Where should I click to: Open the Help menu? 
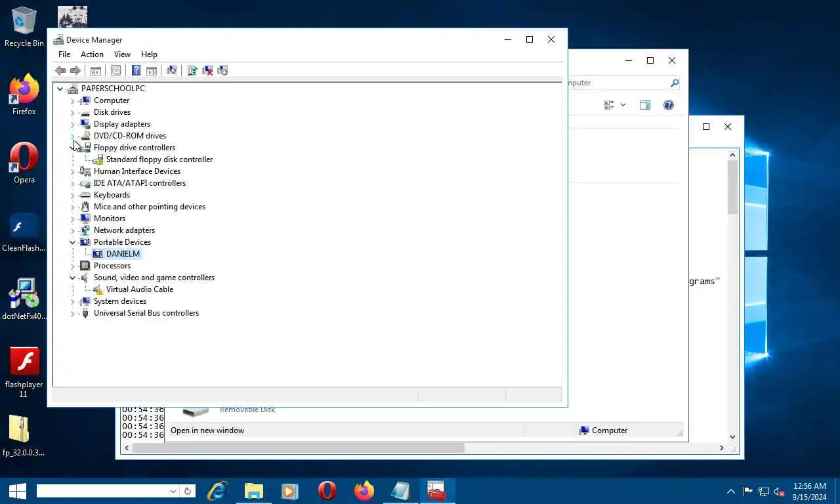click(149, 54)
